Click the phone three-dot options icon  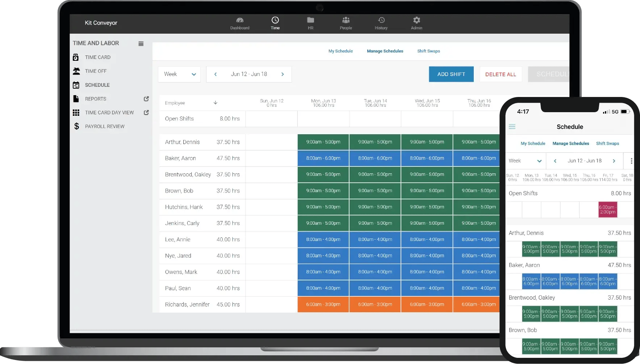[x=631, y=161]
